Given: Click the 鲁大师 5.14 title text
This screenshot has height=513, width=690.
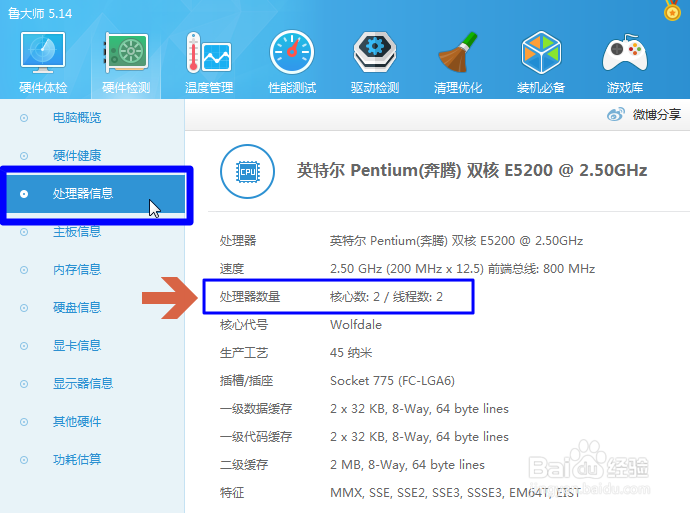Looking at the screenshot, I should (x=40, y=13).
